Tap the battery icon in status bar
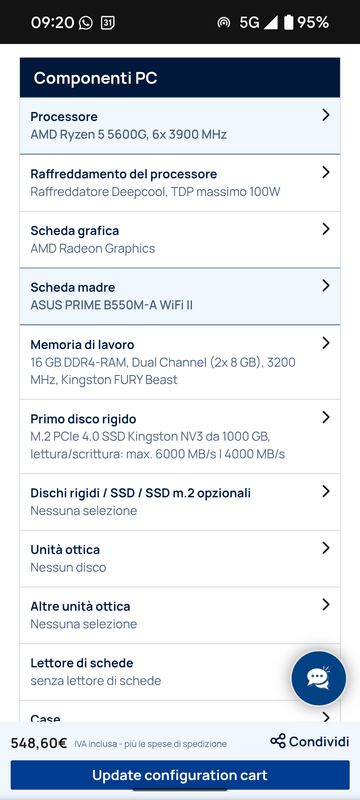Viewport: 360px width, 800px height. coord(289,22)
